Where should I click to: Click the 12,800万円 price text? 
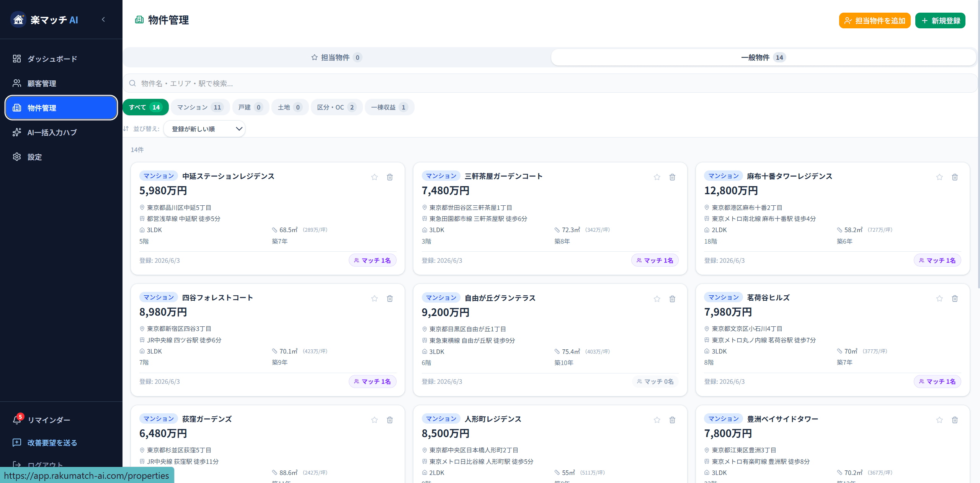coord(731,191)
